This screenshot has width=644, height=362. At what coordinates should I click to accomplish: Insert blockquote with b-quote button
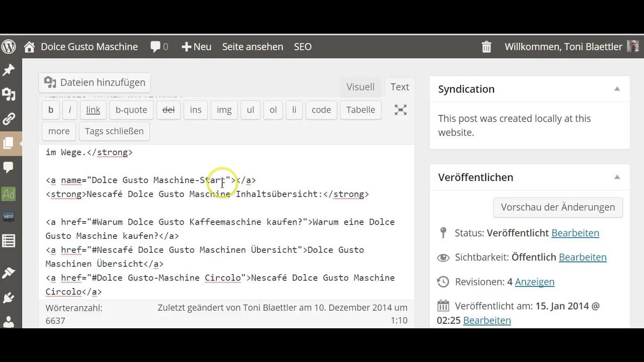pyautogui.click(x=131, y=110)
